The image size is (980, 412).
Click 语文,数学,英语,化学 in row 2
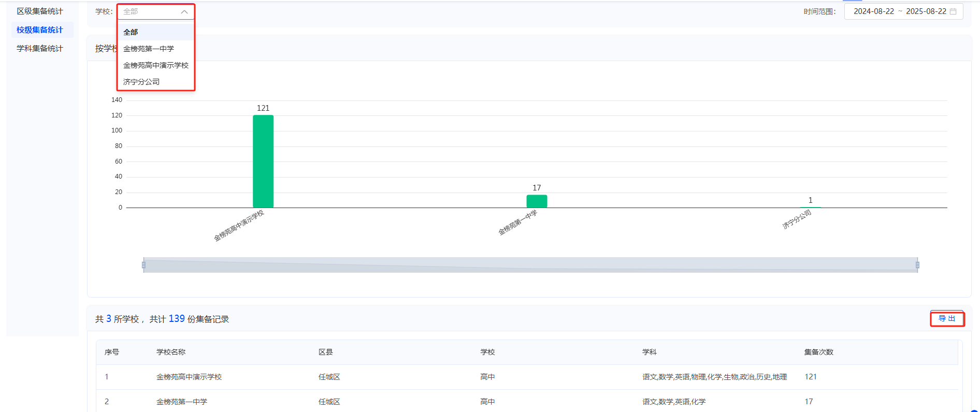pos(674,402)
